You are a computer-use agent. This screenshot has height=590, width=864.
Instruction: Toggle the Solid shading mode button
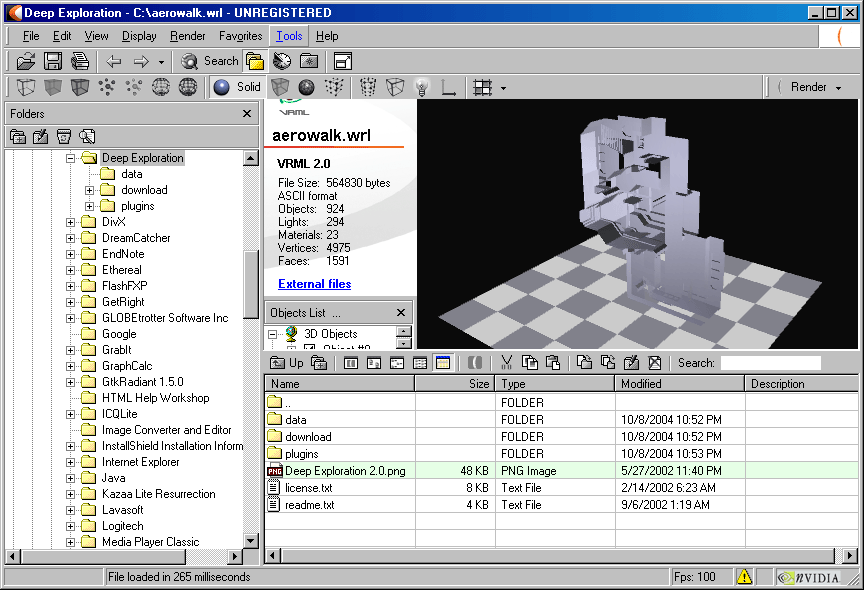tap(236, 87)
